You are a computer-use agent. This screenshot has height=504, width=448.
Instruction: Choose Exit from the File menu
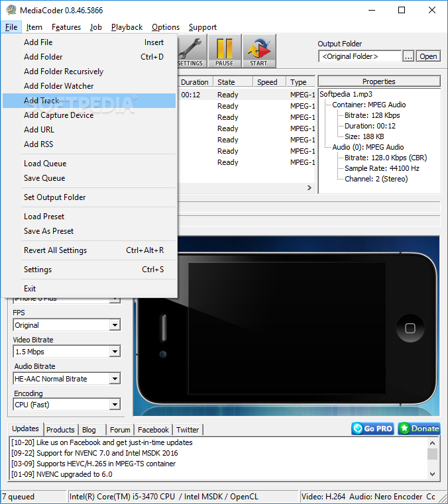(x=89, y=289)
